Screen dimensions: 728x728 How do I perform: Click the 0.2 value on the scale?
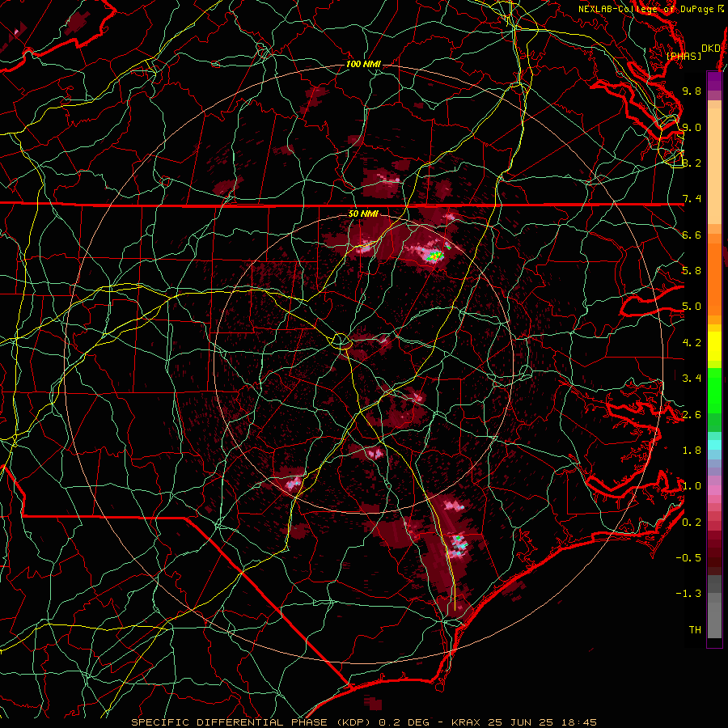[x=692, y=523]
